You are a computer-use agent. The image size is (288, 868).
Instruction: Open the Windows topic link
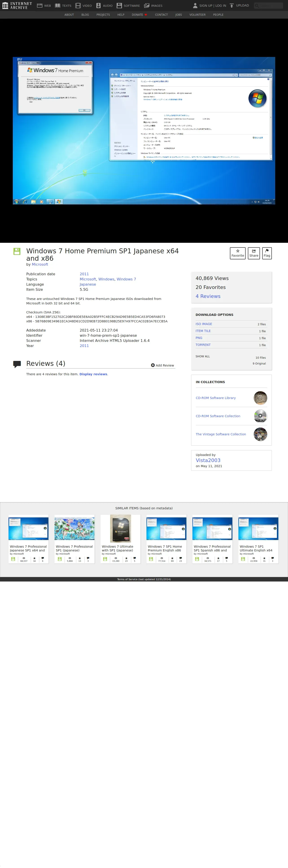[x=106, y=279]
